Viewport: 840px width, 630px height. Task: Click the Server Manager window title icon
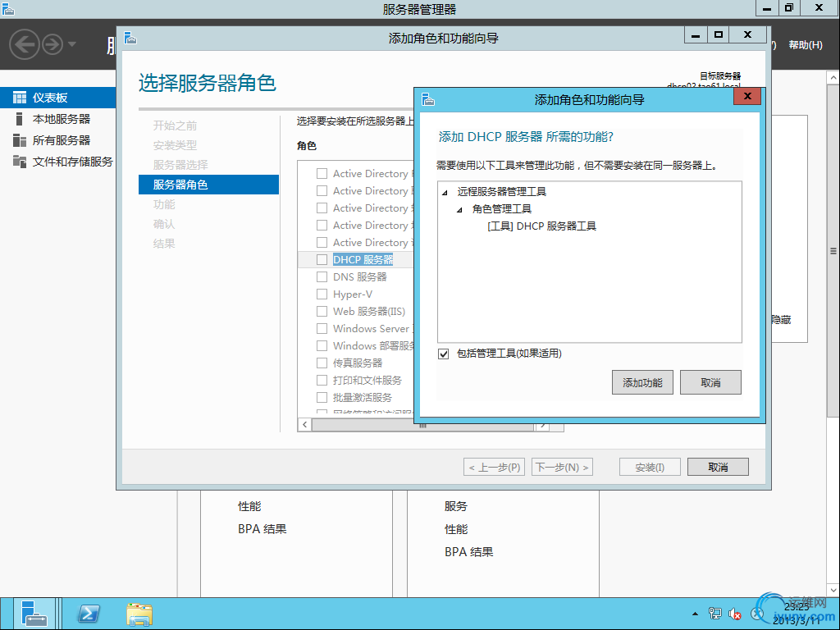point(7,8)
